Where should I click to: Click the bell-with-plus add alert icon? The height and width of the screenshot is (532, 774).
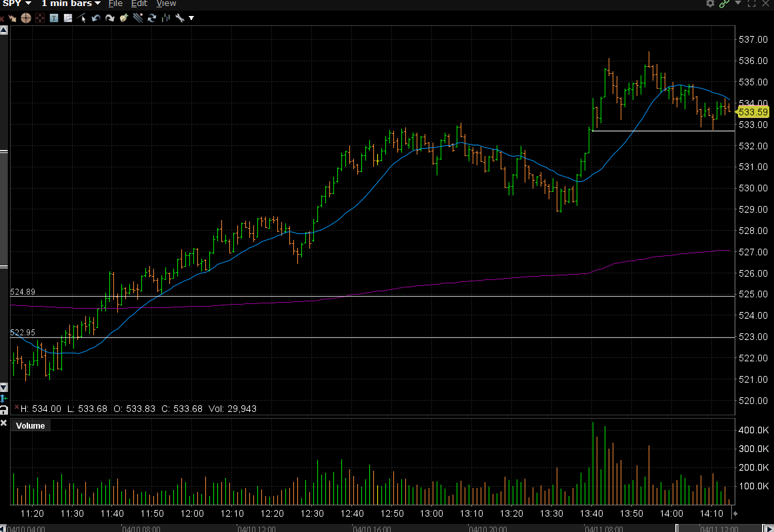124,18
